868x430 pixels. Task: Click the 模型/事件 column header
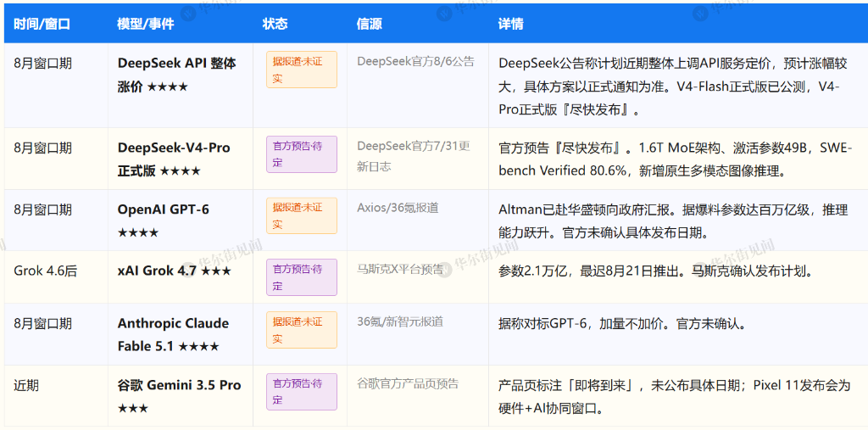146,24
